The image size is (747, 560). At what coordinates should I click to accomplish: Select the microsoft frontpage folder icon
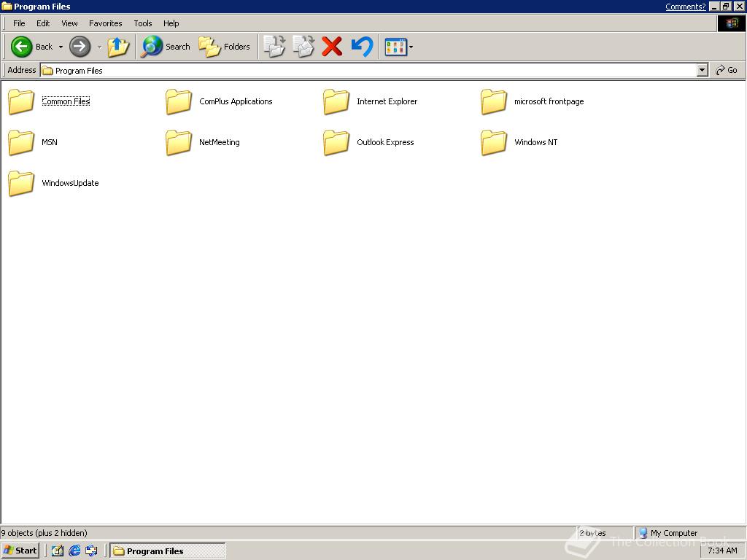click(x=494, y=101)
